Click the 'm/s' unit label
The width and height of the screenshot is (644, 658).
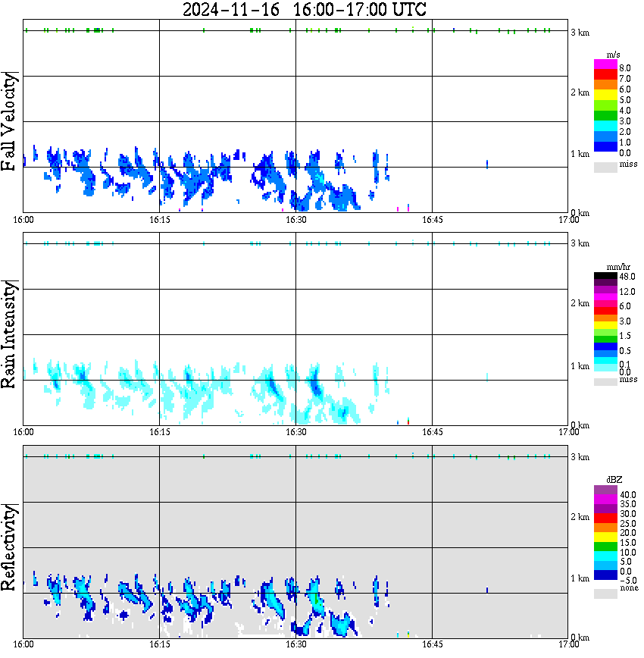tap(614, 55)
